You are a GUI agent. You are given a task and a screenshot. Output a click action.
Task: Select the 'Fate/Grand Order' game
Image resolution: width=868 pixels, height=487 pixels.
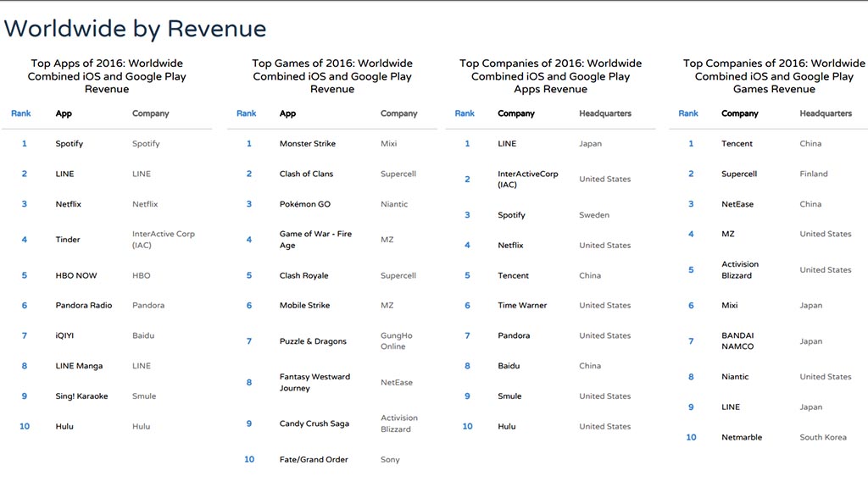click(314, 460)
